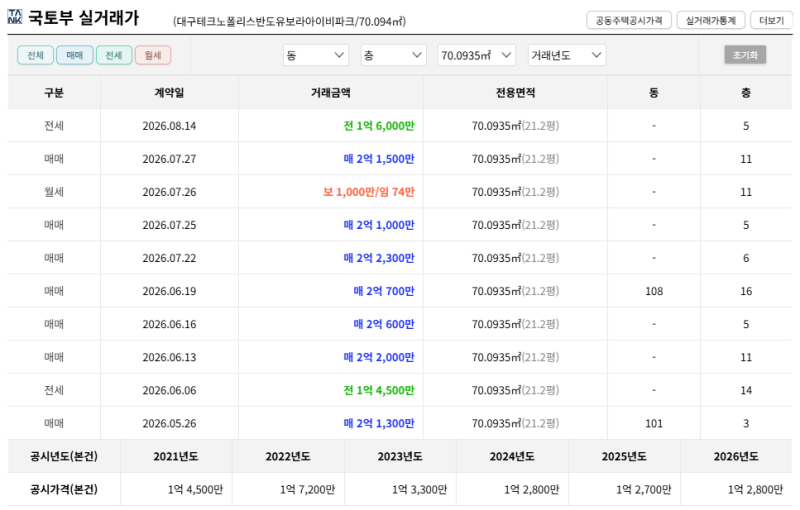800x510 pixels.
Task: Click price 매 2억 700만
Action: [x=384, y=291]
